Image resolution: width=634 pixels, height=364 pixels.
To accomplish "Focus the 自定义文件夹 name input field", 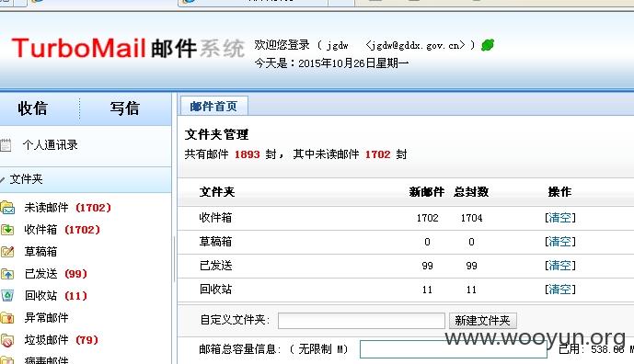I will (362, 321).
